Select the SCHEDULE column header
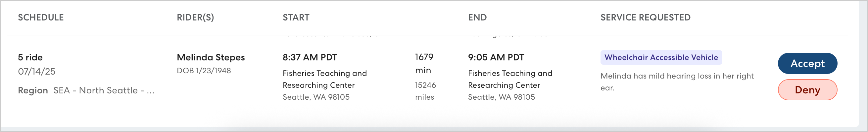Screen dimensions: 868x132 coord(41,17)
